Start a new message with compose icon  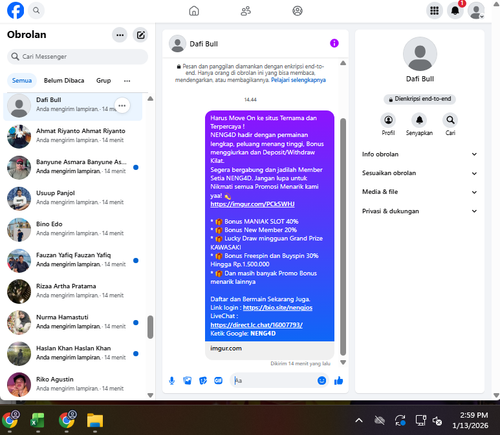(x=141, y=35)
